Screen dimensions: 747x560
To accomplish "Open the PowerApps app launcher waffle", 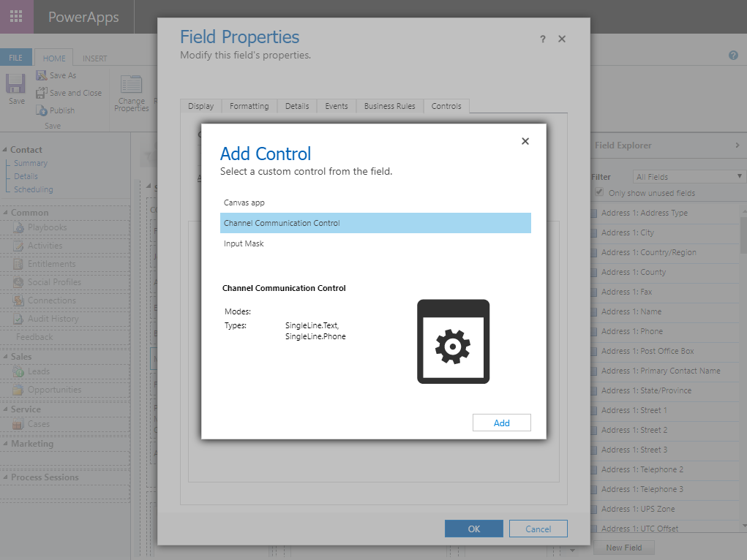I will (x=16, y=17).
